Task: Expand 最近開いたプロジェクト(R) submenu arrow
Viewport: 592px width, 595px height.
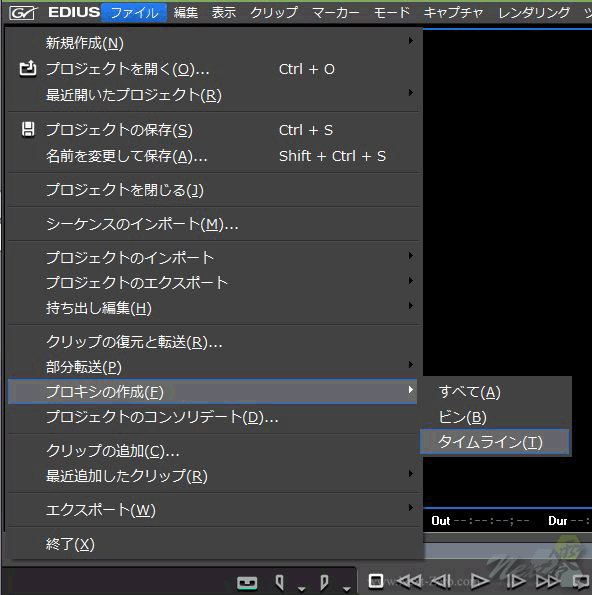Action: tap(411, 92)
